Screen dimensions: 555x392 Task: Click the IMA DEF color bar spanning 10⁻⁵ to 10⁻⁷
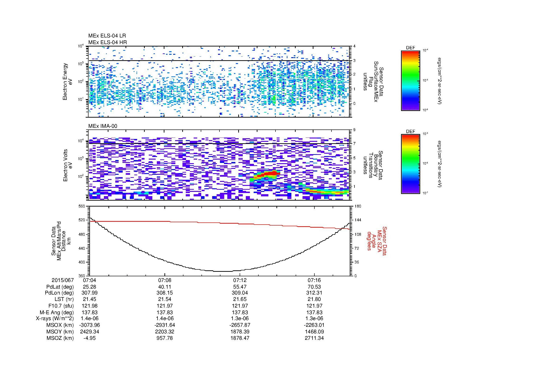pos(410,164)
